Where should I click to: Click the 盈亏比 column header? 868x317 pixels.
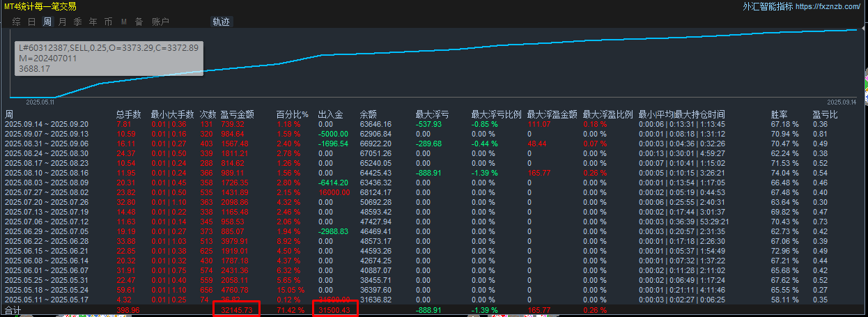(x=825, y=114)
